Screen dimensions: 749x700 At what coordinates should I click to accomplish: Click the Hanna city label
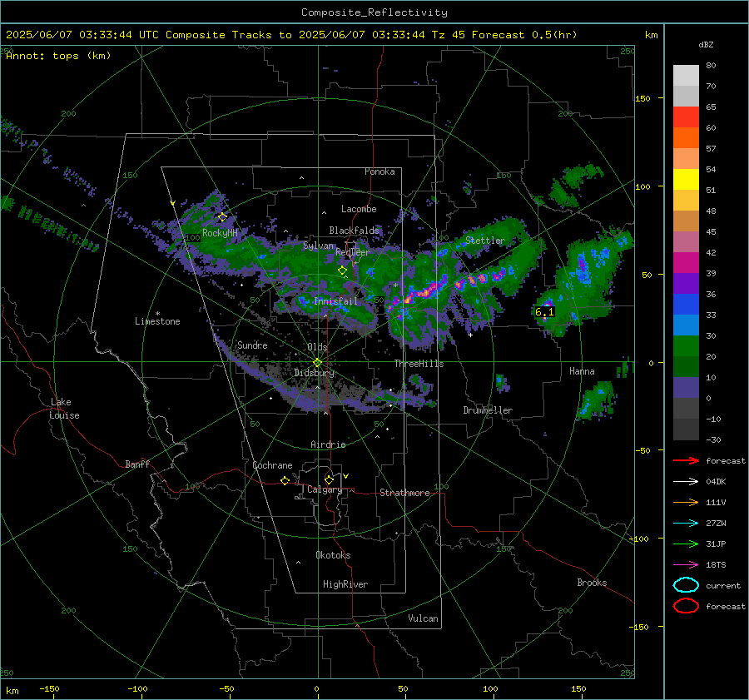click(x=582, y=371)
